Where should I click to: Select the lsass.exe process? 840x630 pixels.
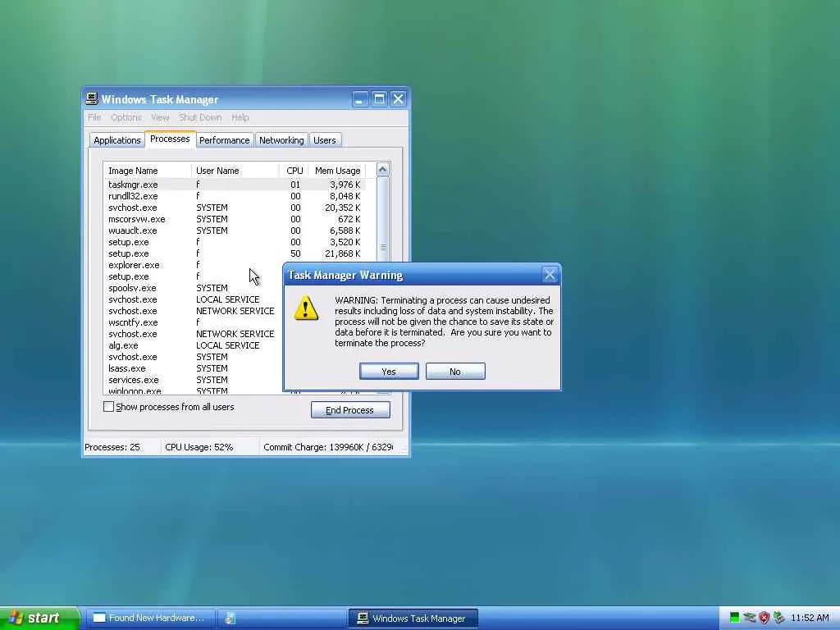(x=193, y=368)
